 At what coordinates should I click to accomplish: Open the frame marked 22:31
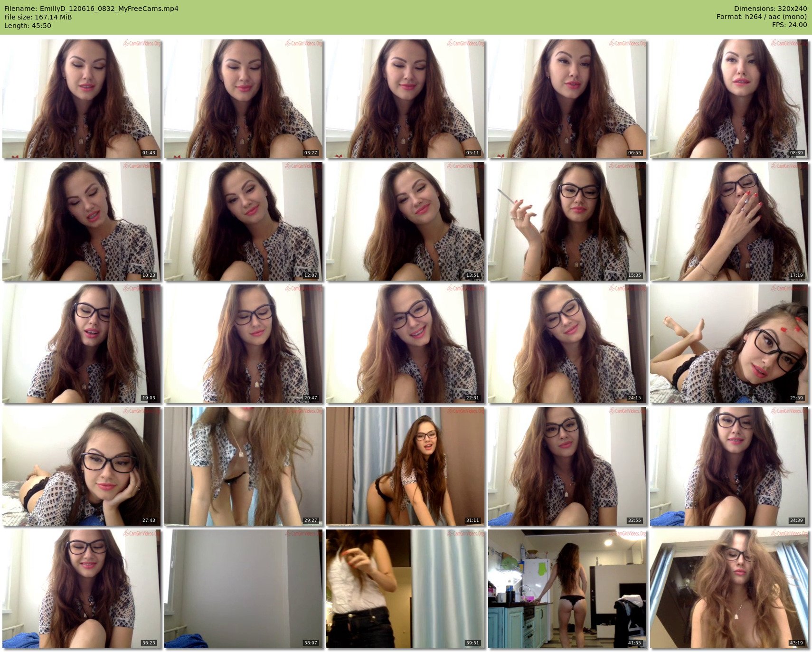[405, 343]
